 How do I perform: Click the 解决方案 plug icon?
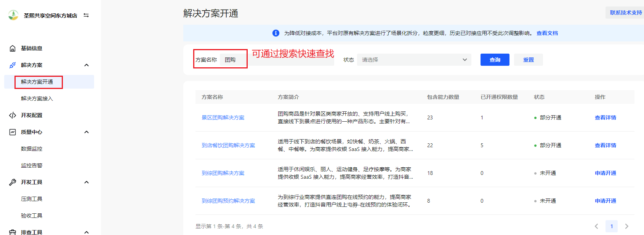[13, 65]
